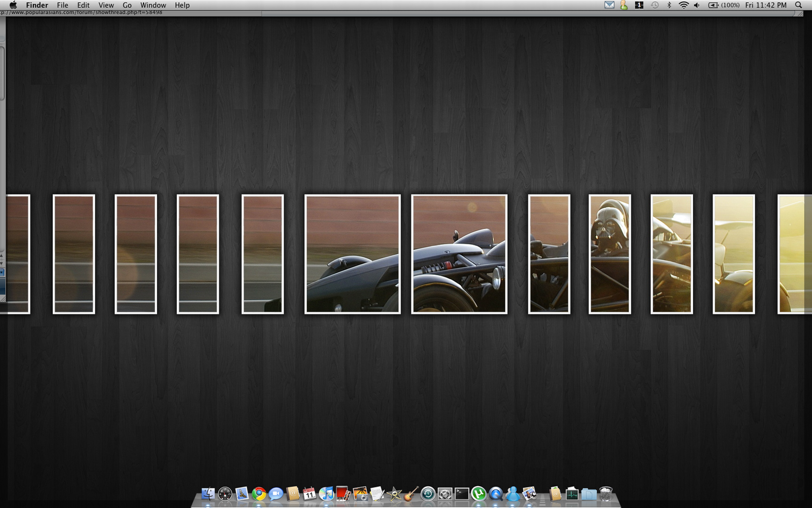Image resolution: width=812 pixels, height=508 pixels.
Task: Open the Go menu
Action: 127,5
